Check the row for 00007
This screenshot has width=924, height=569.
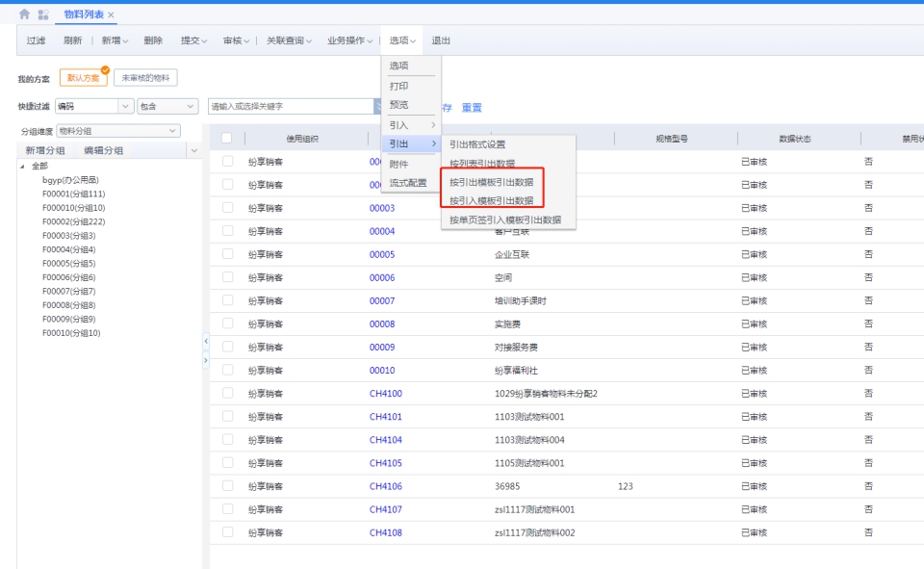tap(227, 300)
